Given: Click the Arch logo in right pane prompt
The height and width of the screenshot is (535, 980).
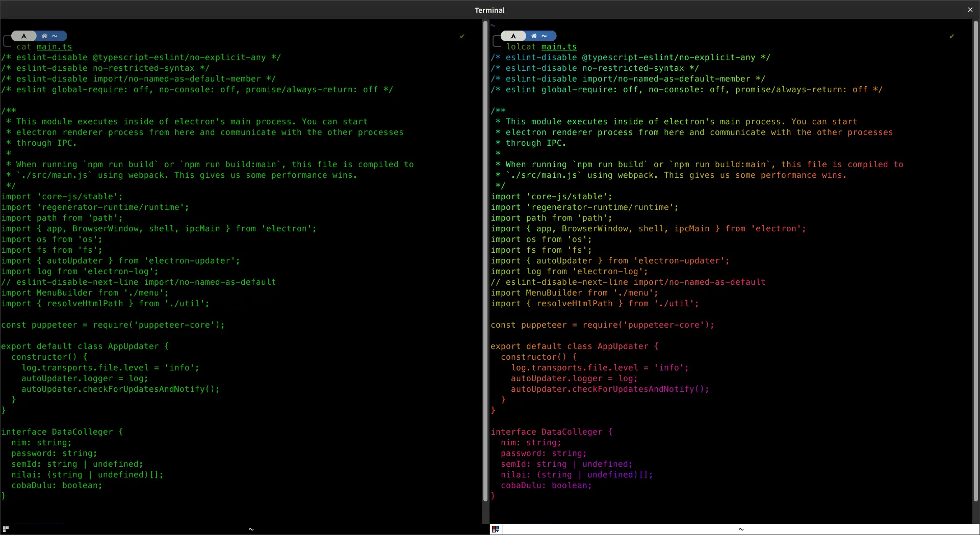Looking at the screenshot, I should [513, 36].
